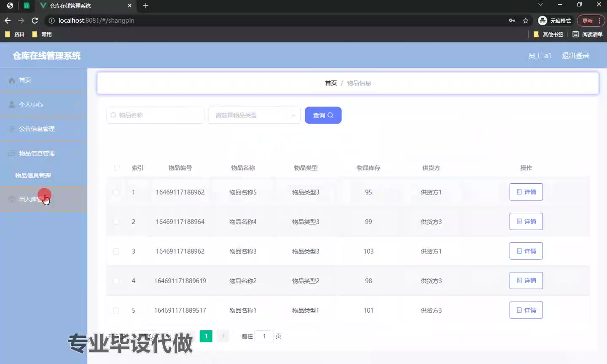Click the 查询 search button

click(x=323, y=115)
